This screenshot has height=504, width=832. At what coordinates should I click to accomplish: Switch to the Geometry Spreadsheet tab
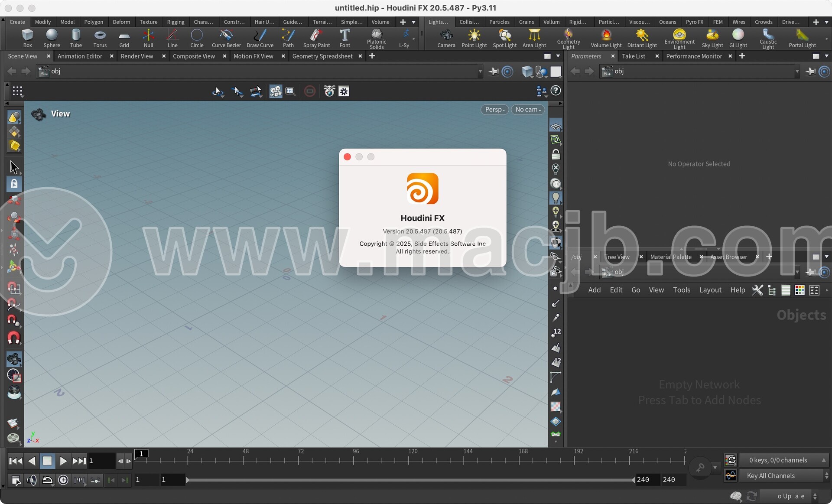[322, 56]
